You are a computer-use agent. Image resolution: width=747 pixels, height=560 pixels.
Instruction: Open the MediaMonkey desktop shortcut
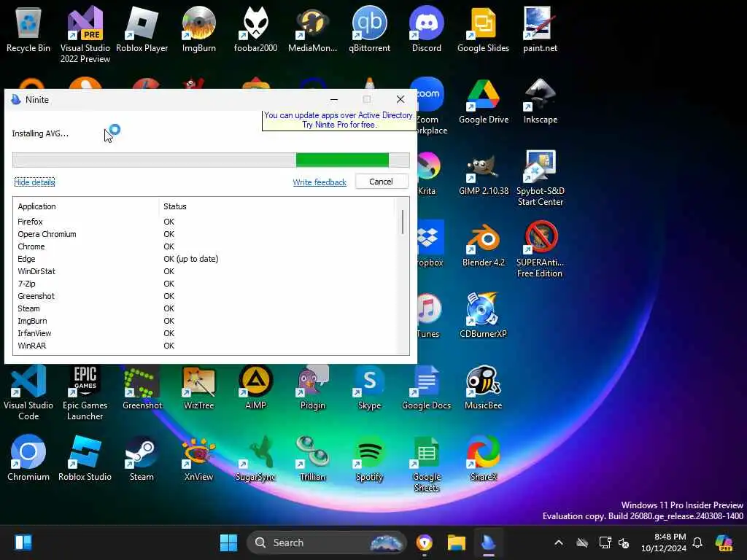312,29
